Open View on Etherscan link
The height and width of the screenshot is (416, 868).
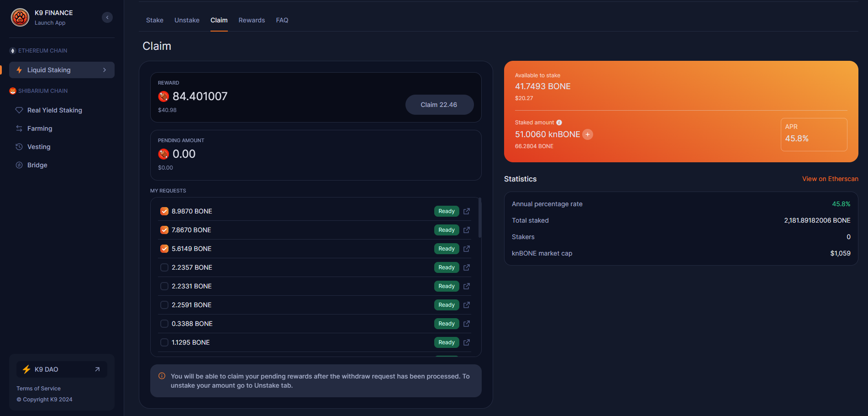pyautogui.click(x=830, y=179)
